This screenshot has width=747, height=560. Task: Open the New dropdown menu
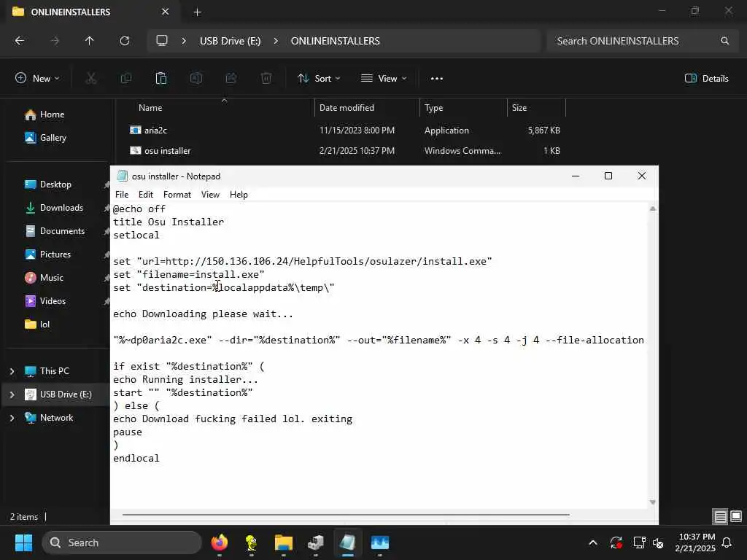pyautogui.click(x=37, y=79)
